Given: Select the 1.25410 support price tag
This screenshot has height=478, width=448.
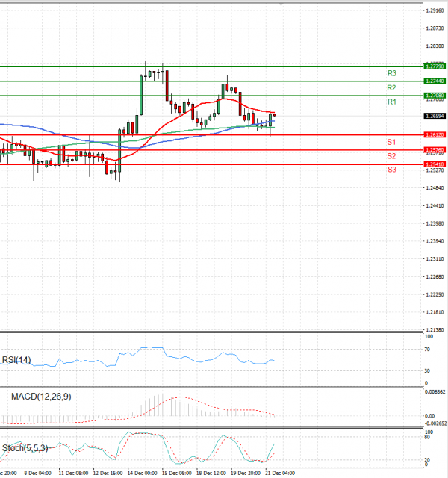Looking at the screenshot, I should click(435, 164).
